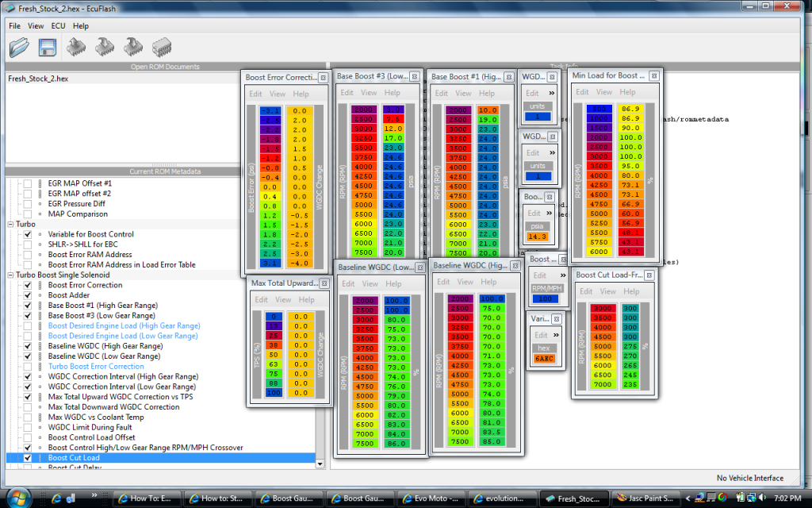Check the EGR MAP Offset #1 box
Screen dimensions: 812x508
click(x=28, y=183)
